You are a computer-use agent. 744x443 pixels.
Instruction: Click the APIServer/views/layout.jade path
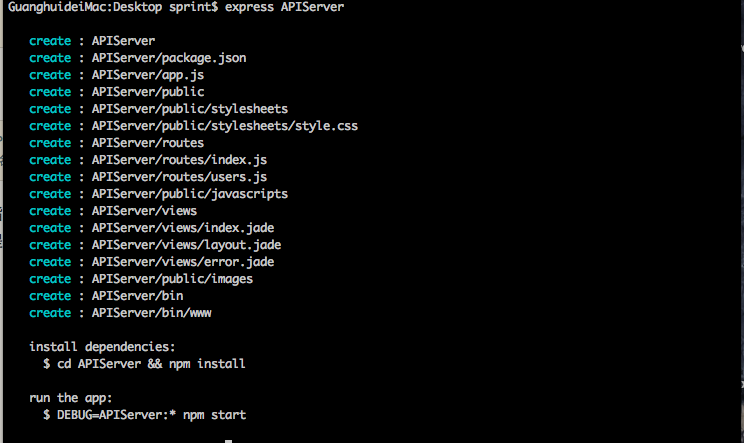click(x=186, y=245)
